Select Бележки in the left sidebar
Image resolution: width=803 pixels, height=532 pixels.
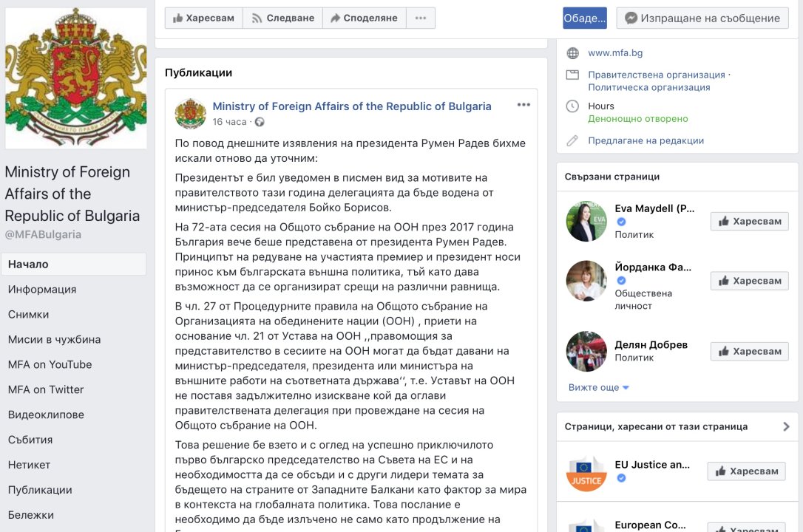[x=31, y=515]
